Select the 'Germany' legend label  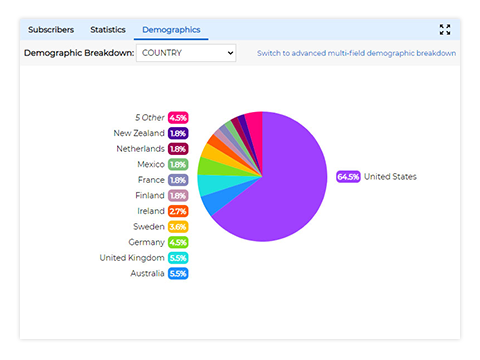coord(147,242)
